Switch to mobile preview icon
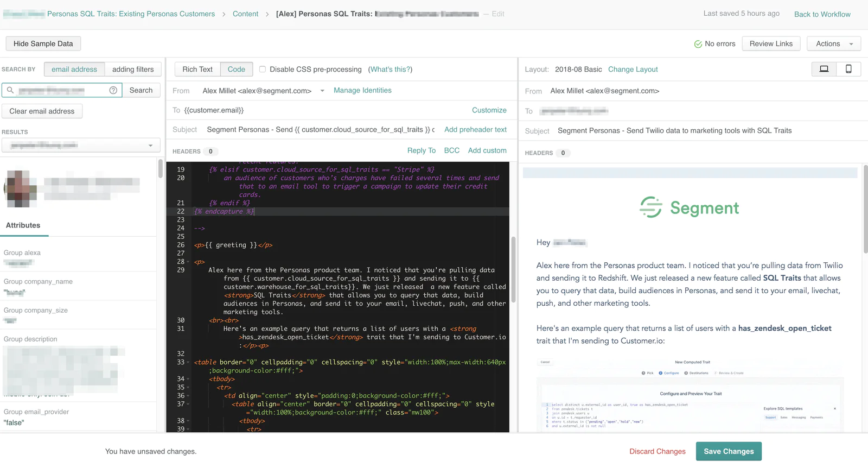Viewport: 868px width, 467px height. tap(848, 69)
